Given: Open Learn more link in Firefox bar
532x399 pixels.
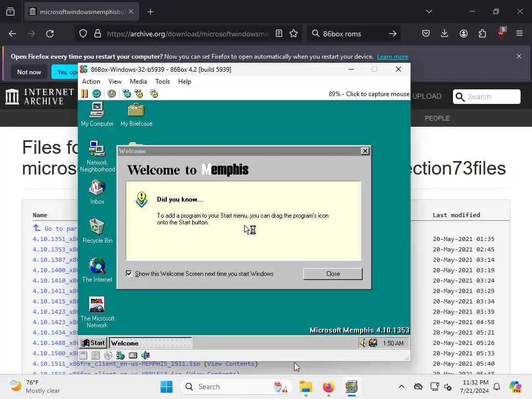Looking at the screenshot, I should (x=393, y=57).
